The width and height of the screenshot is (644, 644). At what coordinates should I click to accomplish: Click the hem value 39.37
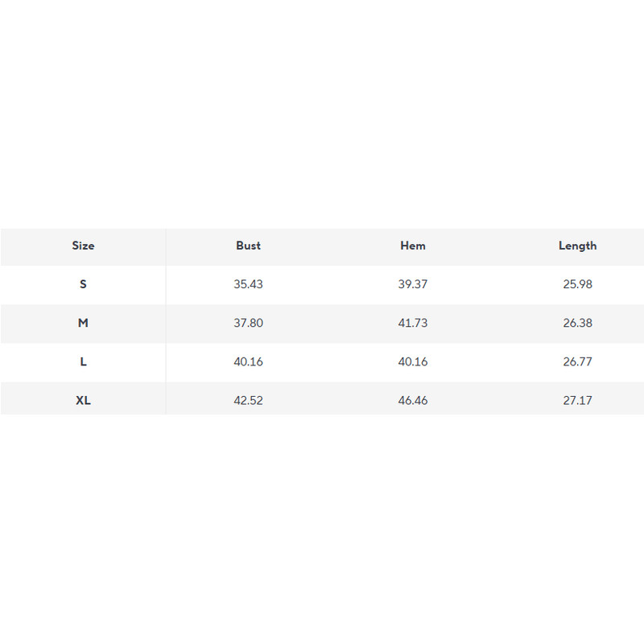(x=413, y=284)
